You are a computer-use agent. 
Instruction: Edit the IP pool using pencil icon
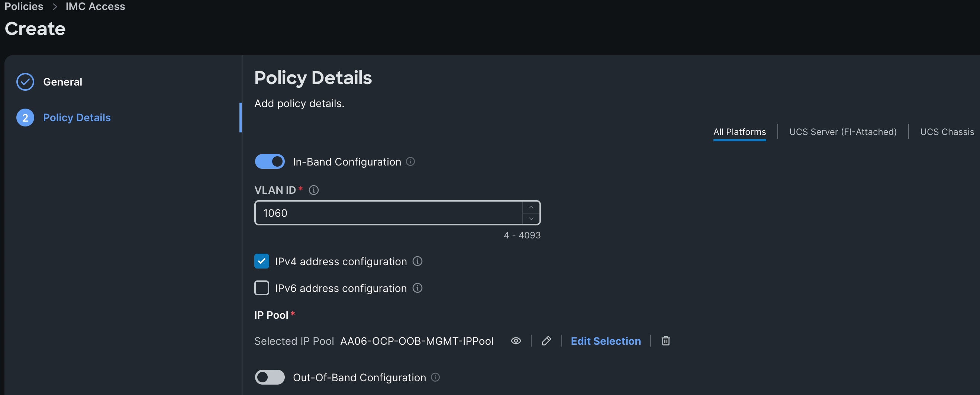(546, 341)
